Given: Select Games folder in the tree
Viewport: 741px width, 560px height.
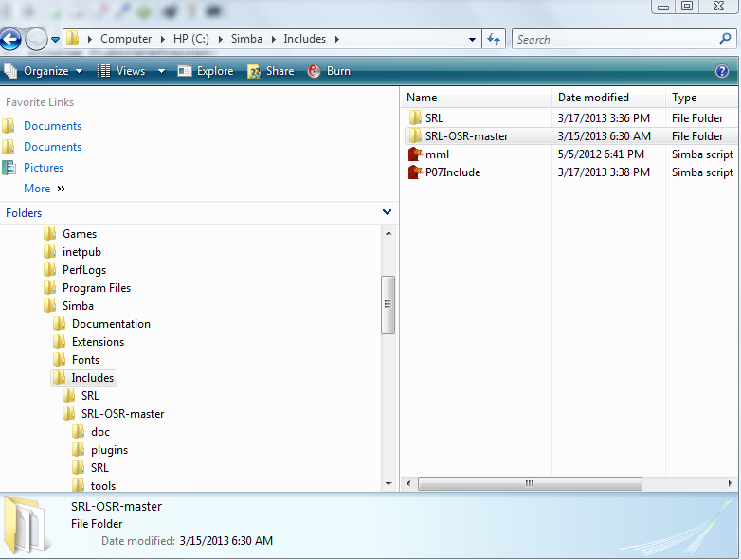Looking at the screenshot, I should point(80,234).
